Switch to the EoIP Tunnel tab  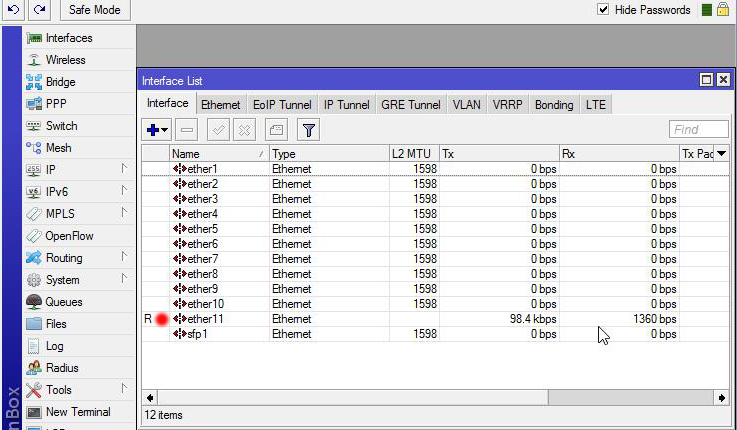coord(282,104)
